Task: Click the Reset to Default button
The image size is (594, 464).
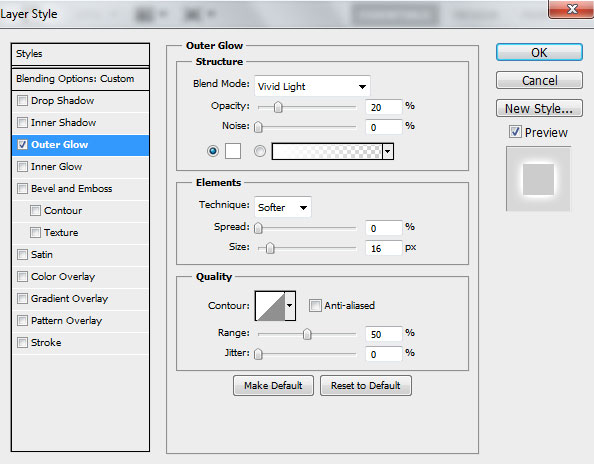Action: (x=366, y=386)
